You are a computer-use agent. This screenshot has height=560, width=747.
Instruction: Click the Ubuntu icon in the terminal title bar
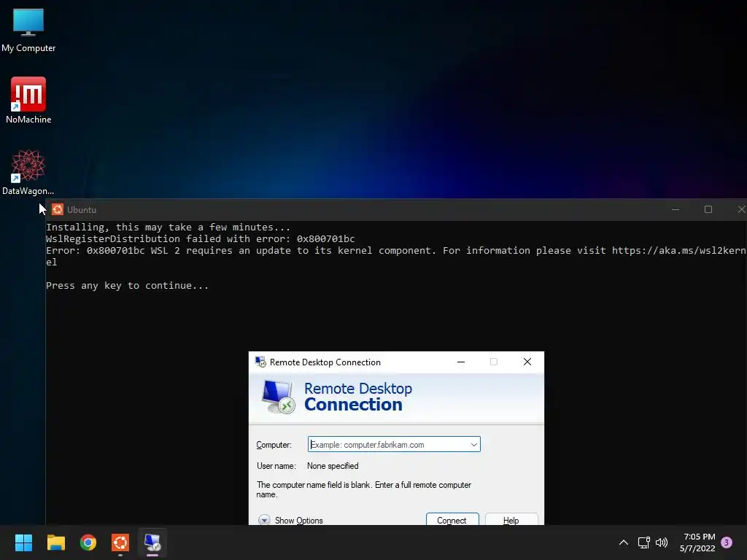(x=58, y=209)
